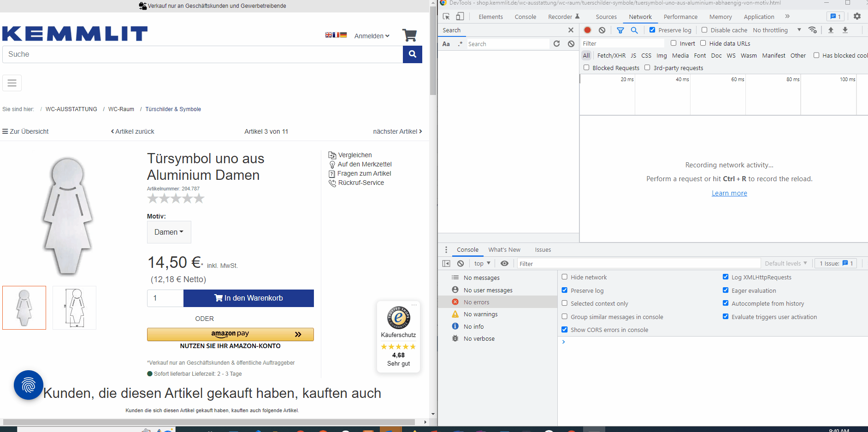Switch to the Elements tab
Viewport: 868px width, 432px height.
click(x=490, y=17)
